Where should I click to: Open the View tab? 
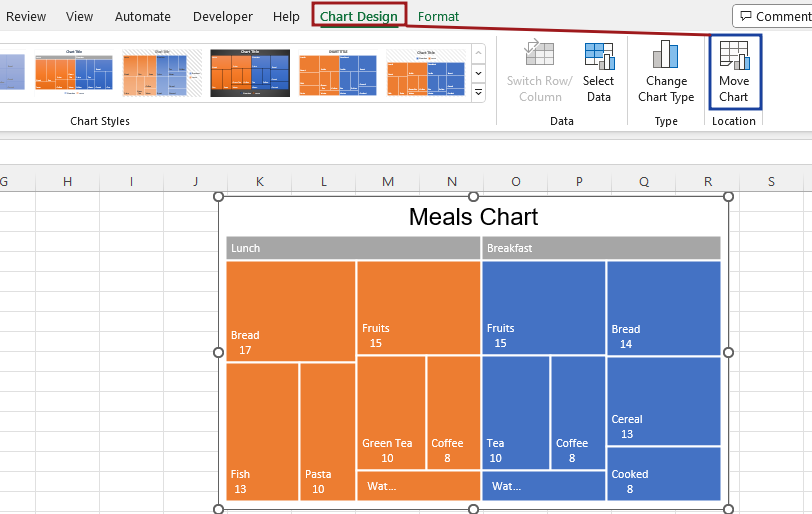(x=79, y=17)
